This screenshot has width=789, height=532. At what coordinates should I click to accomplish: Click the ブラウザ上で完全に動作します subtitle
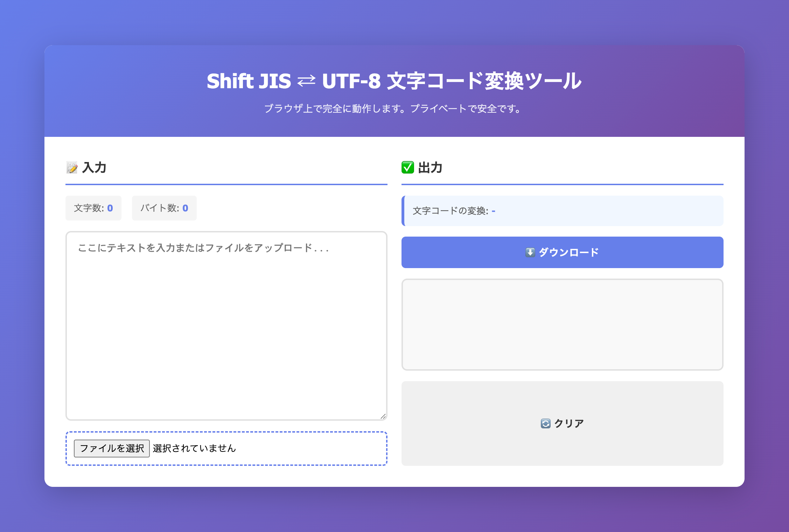393,109
